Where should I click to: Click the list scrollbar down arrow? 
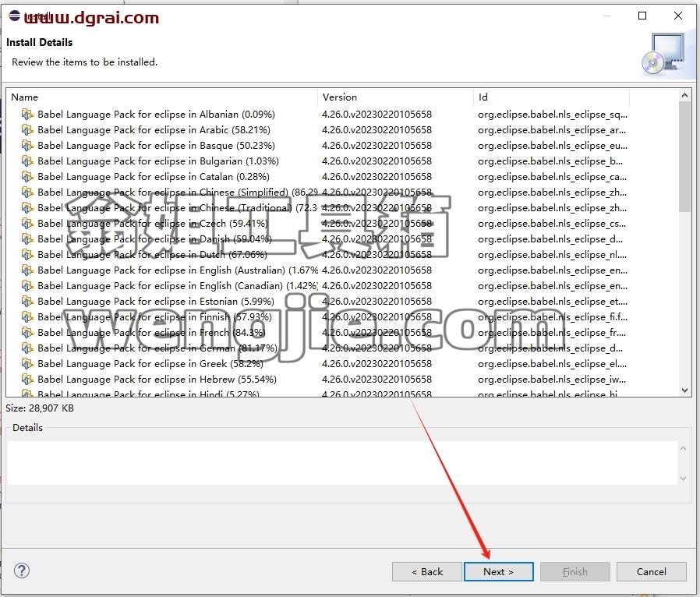(685, 390)
